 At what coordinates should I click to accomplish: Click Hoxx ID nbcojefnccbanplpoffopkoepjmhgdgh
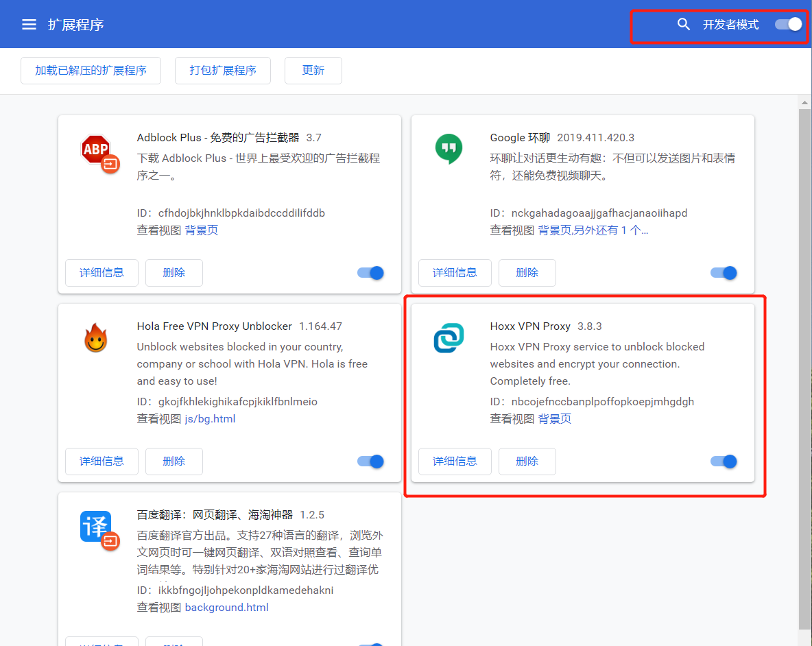[x=602, y=402]
